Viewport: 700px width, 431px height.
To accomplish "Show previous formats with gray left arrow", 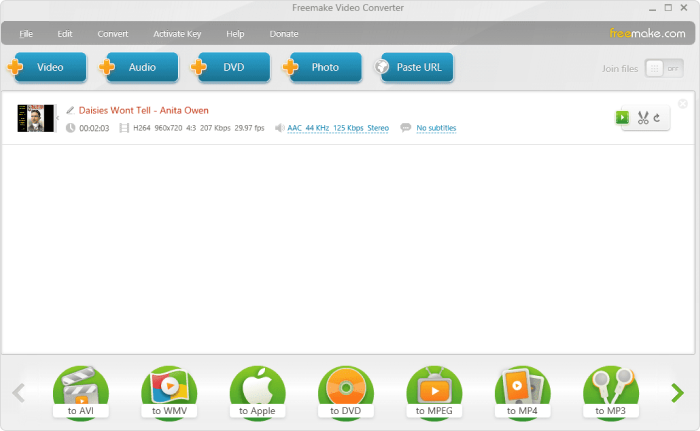I will point(19,393).
